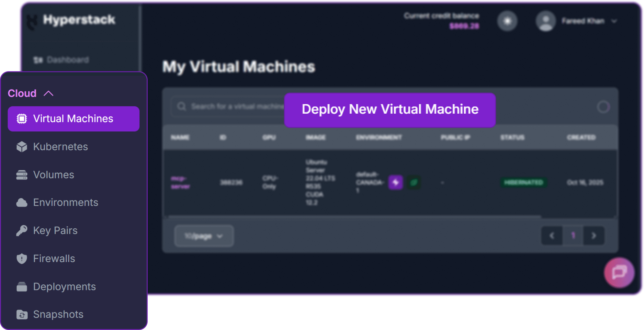Image resolution: width=644 pixels, height=330 pixels.
Task: Click the Environments cloud icon
Action: 22,203
